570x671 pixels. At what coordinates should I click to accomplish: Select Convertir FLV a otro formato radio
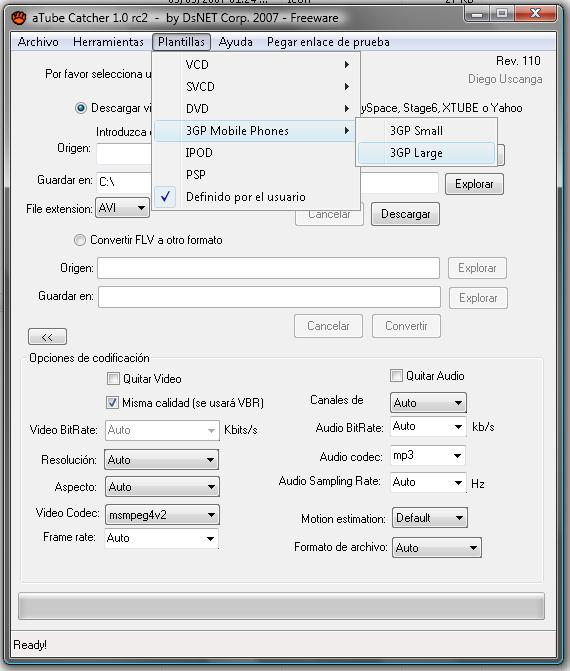click(80, 240)
